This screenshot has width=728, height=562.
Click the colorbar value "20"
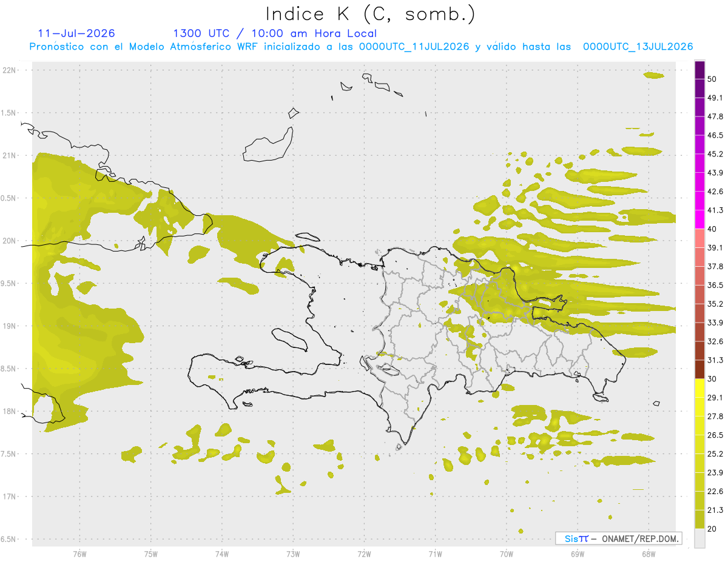(712, 529)
